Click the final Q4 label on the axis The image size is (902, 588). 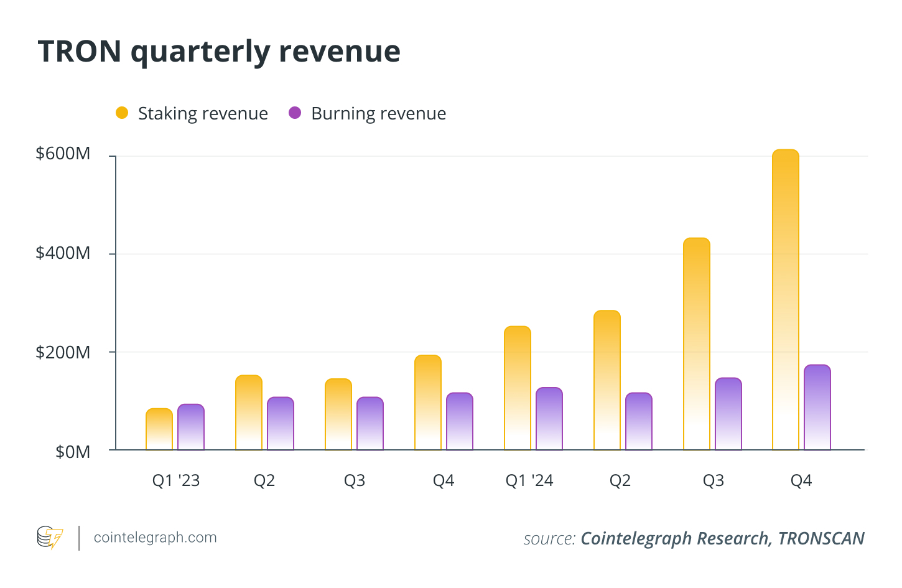pyautogui.click(x=801, y=480)
